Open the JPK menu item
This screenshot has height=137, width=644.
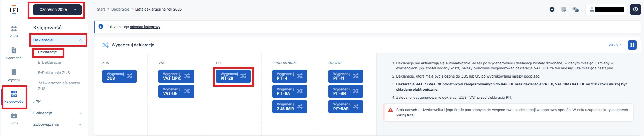tap(37, 102)
